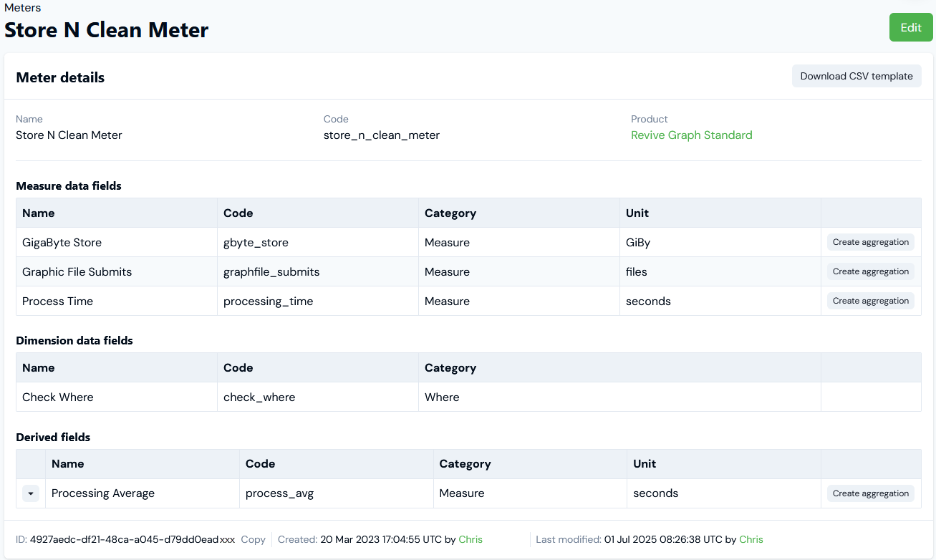
Task: Click the Measure data fields heading
Action: coord(69,186)
